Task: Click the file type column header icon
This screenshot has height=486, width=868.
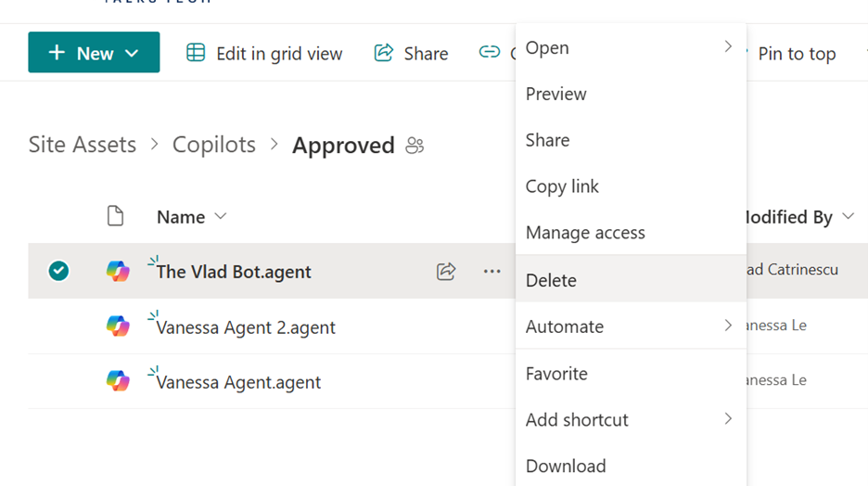Action: [115, 217]
